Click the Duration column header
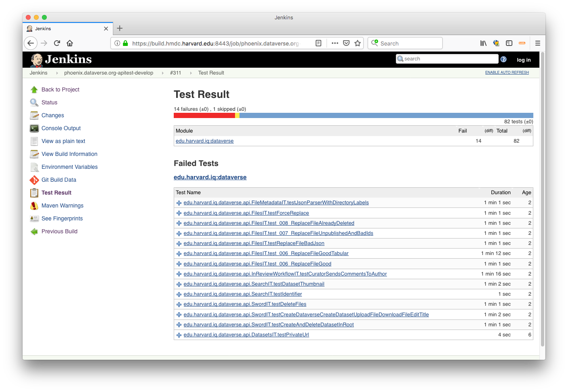This screenshot has height=392, width=568. tap(501, 193)
